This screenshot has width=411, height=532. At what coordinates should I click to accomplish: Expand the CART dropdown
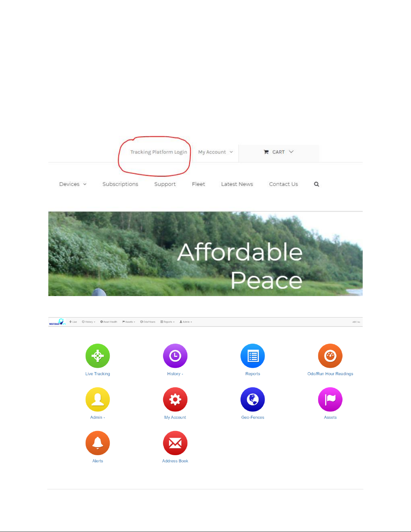pyautogui.click(x=278, y=152)
